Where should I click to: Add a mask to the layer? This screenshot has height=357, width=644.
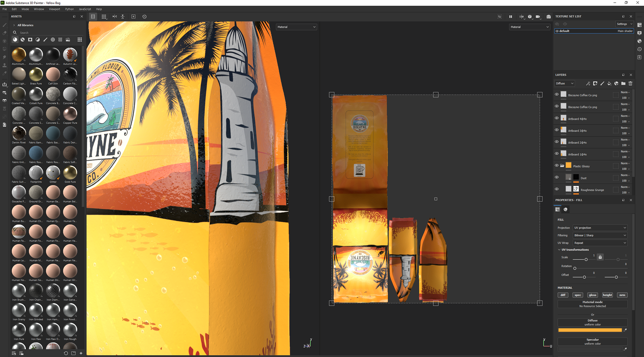coord(595,83)
